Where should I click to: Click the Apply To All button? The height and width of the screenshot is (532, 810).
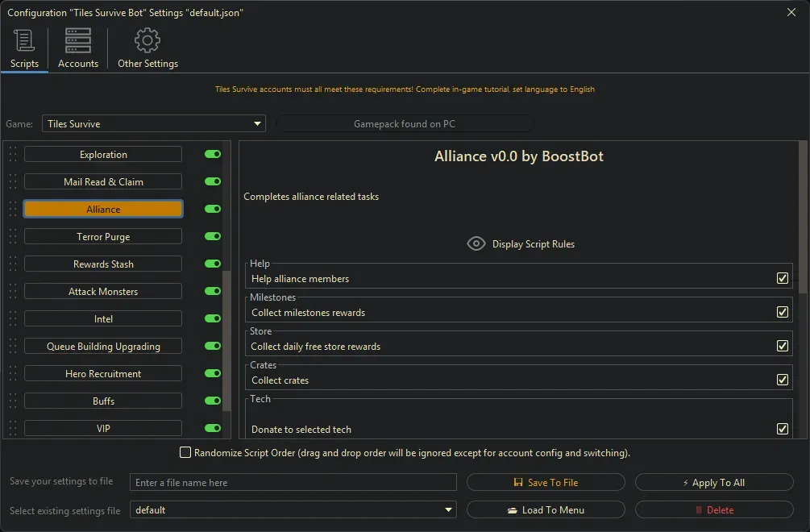pos(714,483)
